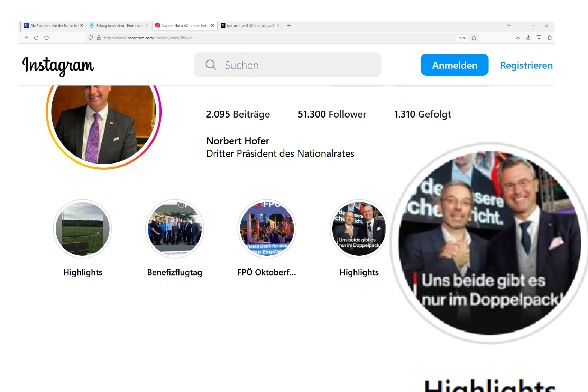Close the Die Rede von Van der Bellen tab
The width and height of the screenshot is (588, 392).
coord(82,26)
